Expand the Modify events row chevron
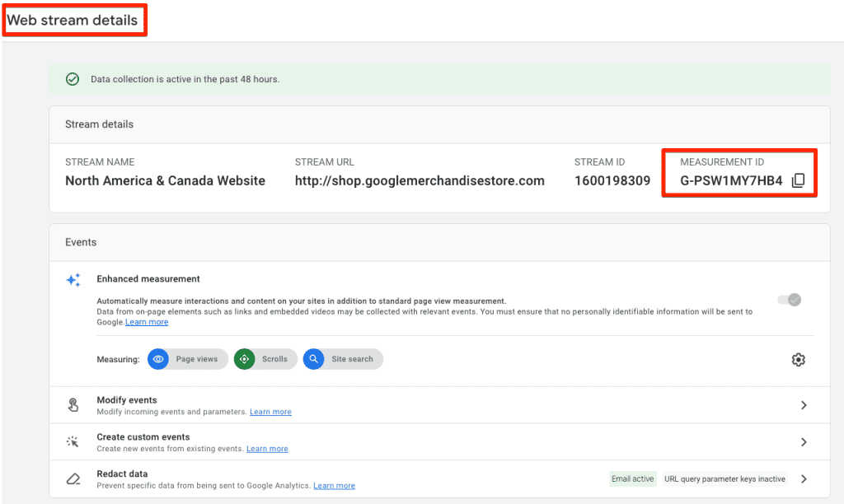The image size is (844, 504). click(x=804, y=405)
